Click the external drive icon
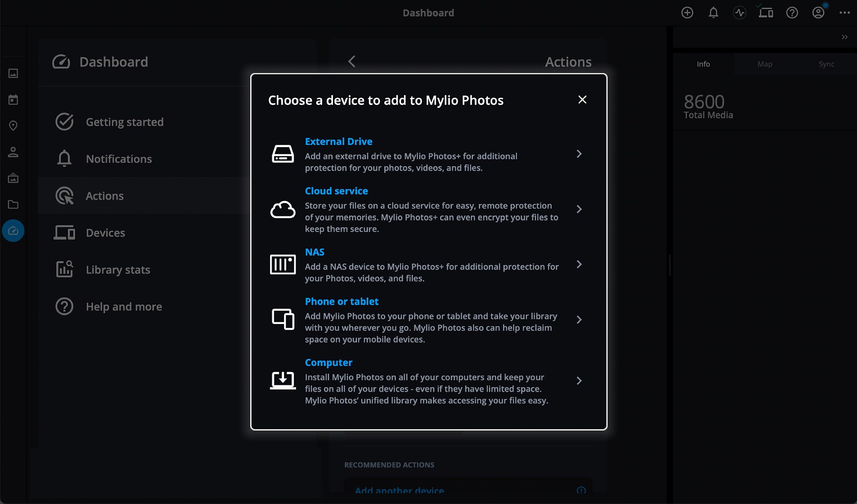The width and height of the screenshot is (857, 504). (283, 154)
